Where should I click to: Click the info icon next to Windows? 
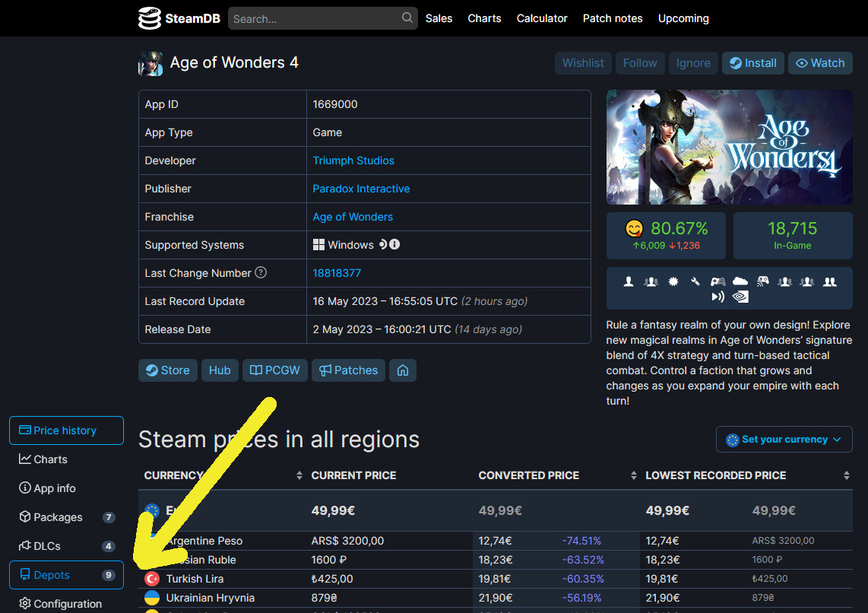click(394, 244)
